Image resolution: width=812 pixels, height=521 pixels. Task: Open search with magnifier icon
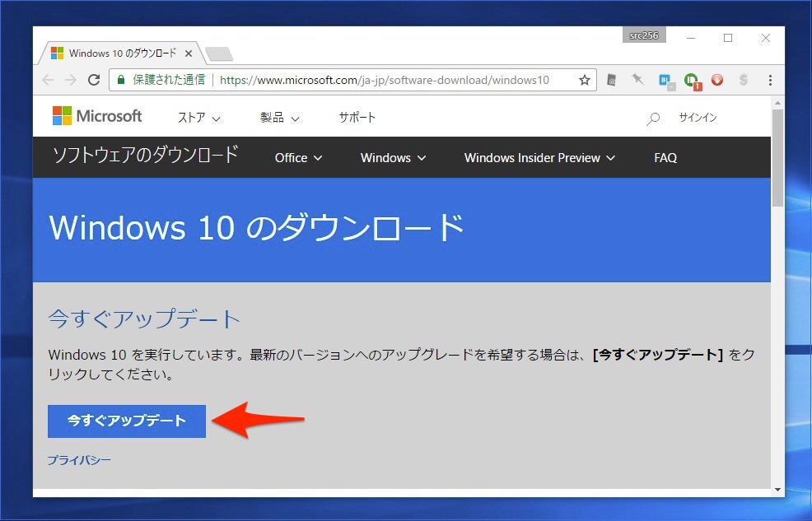coord(653,119)
